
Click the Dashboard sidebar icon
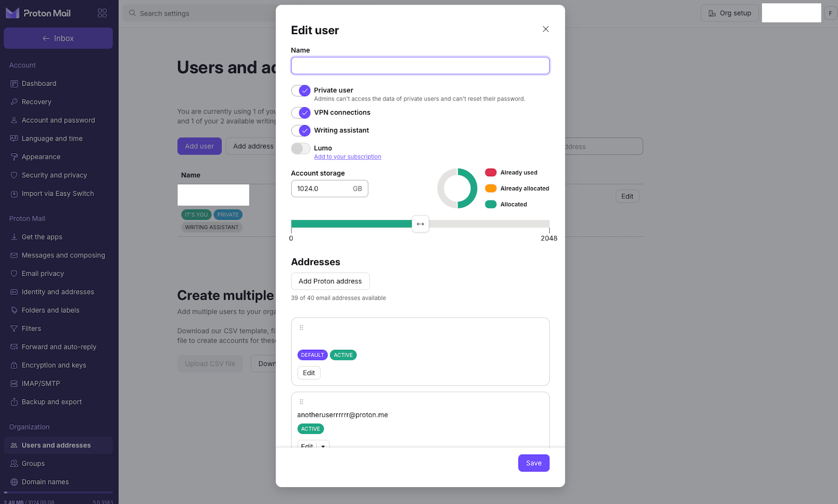pyautogui.click(x=15, y=84)
